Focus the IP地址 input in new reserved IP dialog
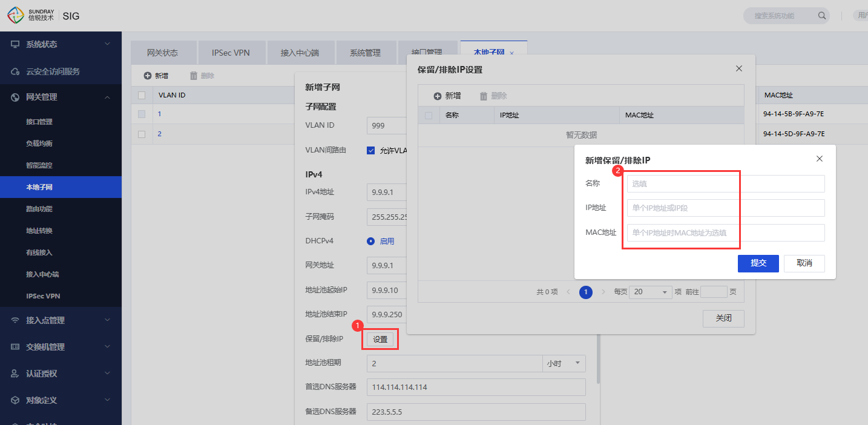 [x=726, y=208]
